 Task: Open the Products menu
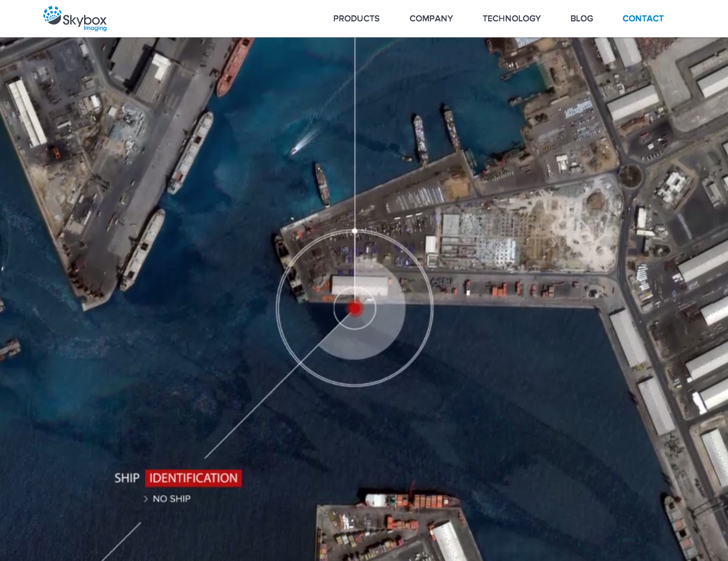point(356,19)
